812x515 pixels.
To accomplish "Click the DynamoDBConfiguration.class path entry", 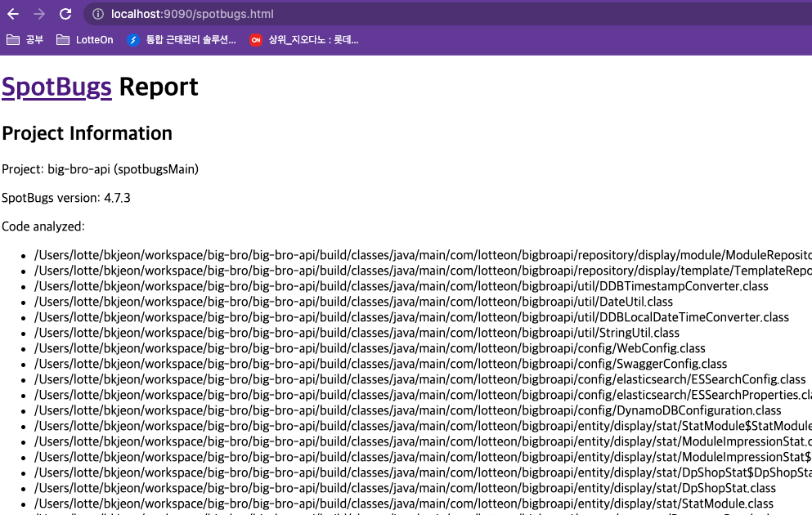I will 407,410.
